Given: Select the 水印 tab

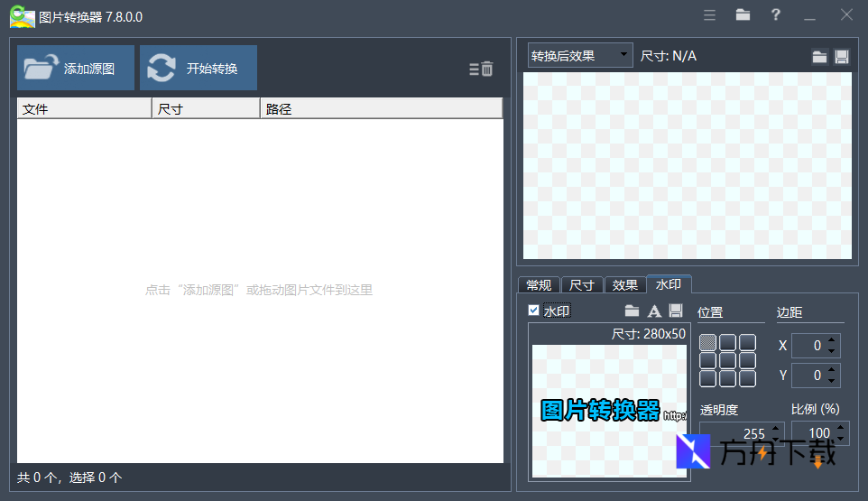Looking at the screenshot, I should click(669, 284).
